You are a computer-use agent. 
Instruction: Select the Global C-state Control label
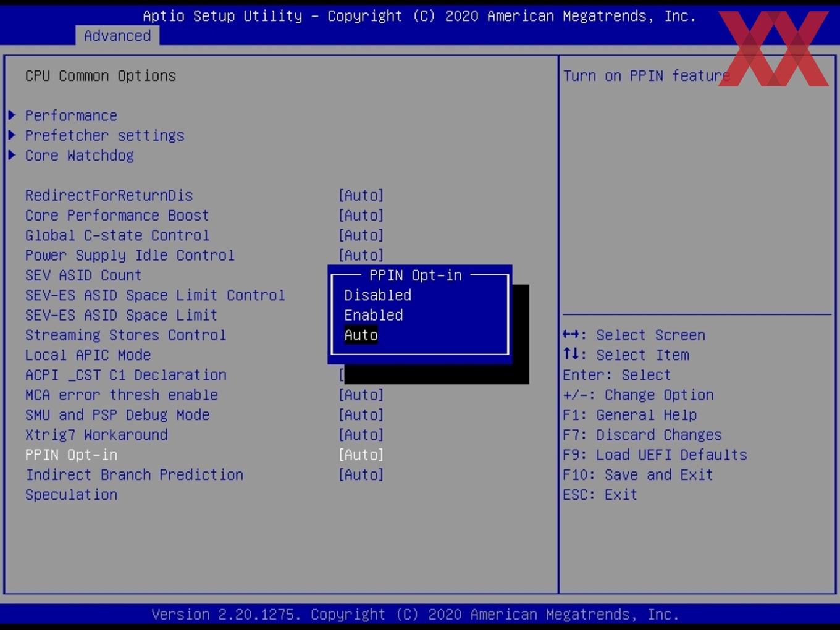tap(117, 235)
